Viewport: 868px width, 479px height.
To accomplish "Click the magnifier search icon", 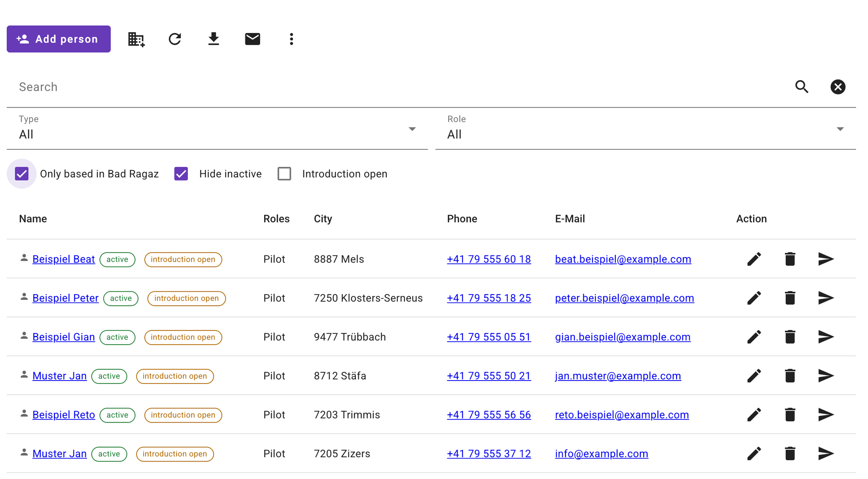I will pyautogui.click(x=802, y=87).
